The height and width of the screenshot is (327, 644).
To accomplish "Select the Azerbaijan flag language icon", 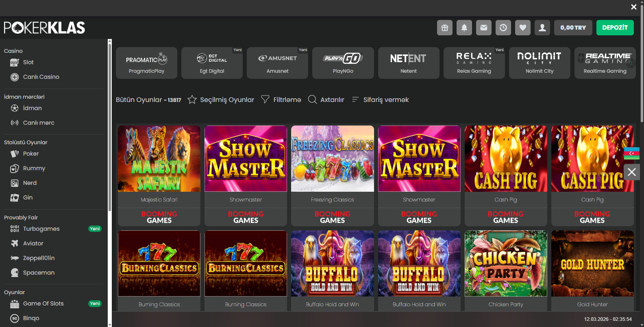I will coord(631,153).
